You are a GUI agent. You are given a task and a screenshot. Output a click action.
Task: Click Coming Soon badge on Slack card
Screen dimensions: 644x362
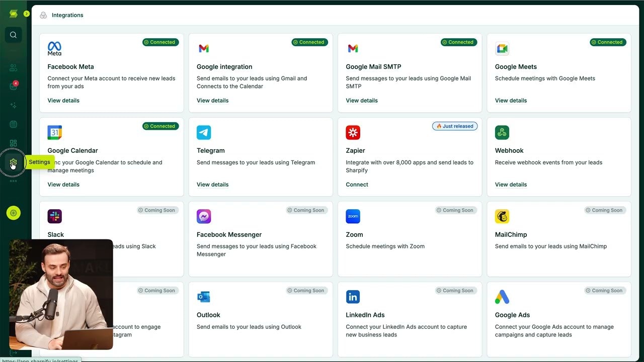(158, 210)
